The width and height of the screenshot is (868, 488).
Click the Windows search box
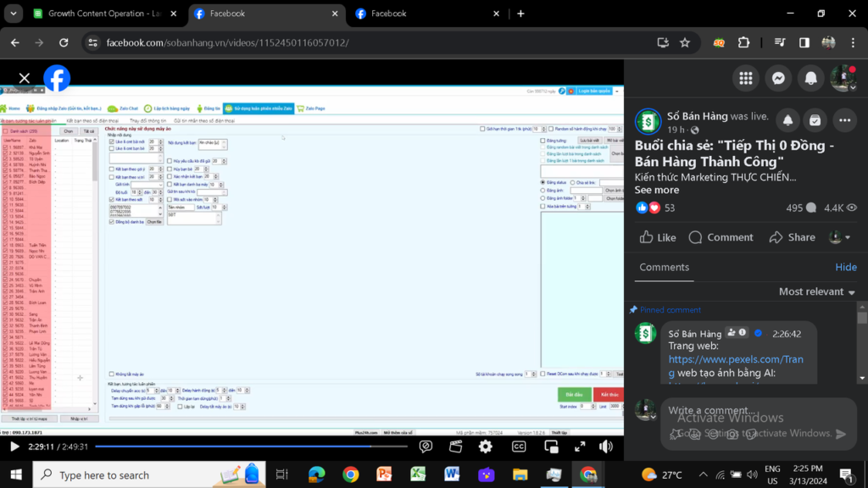pos(149,474)
